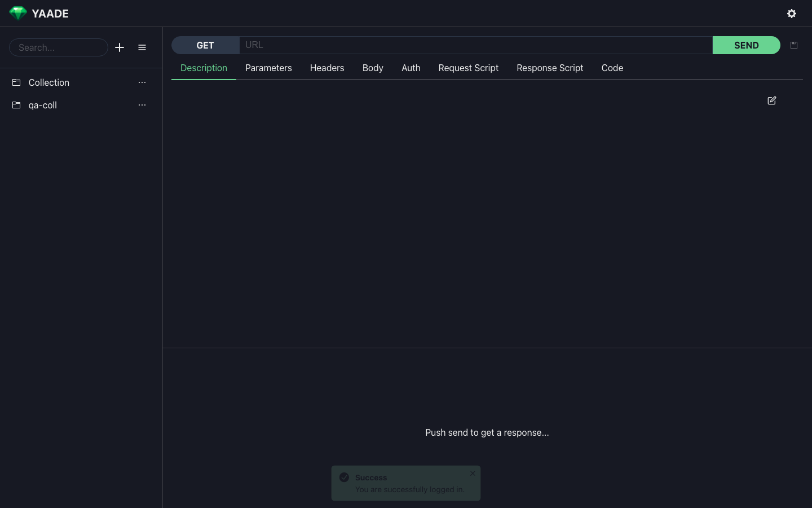Open the settings gear
Screen dimensions: 812x508
[792, 14]
